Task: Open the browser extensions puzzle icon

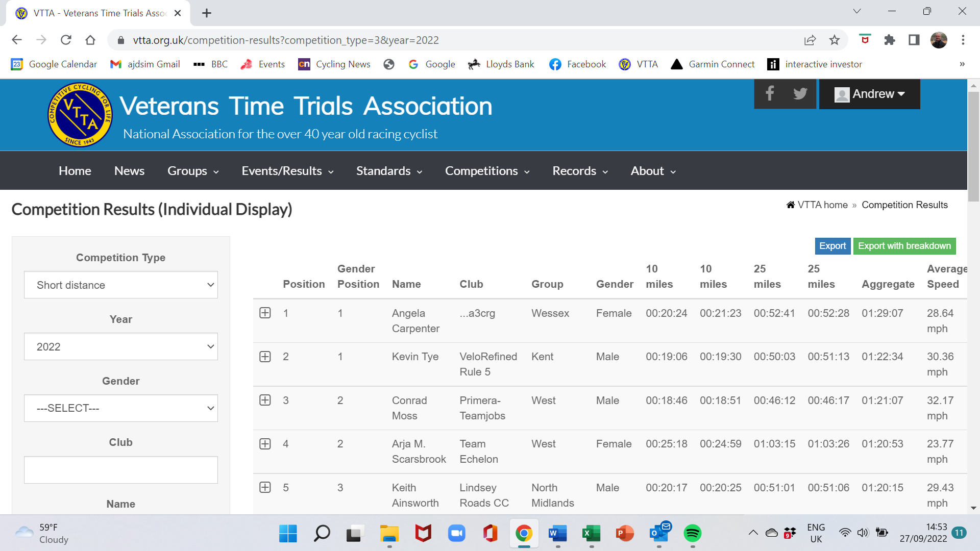Action: tap(890, 40)
